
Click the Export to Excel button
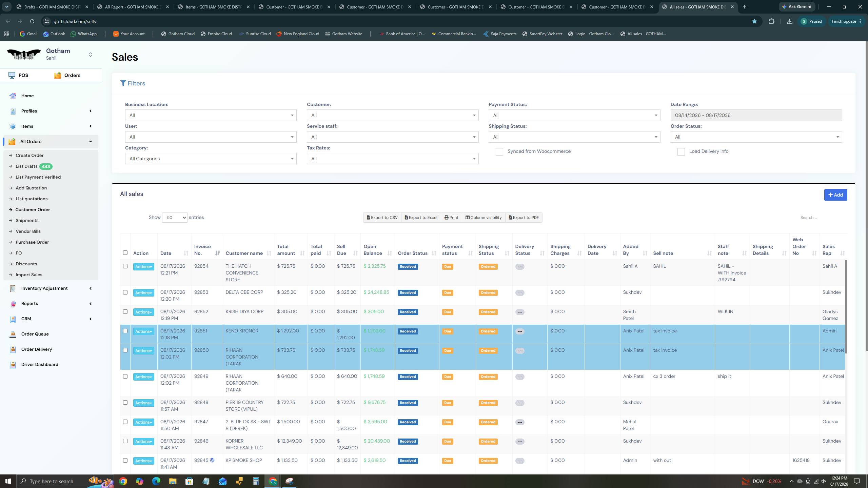[421, 218]
